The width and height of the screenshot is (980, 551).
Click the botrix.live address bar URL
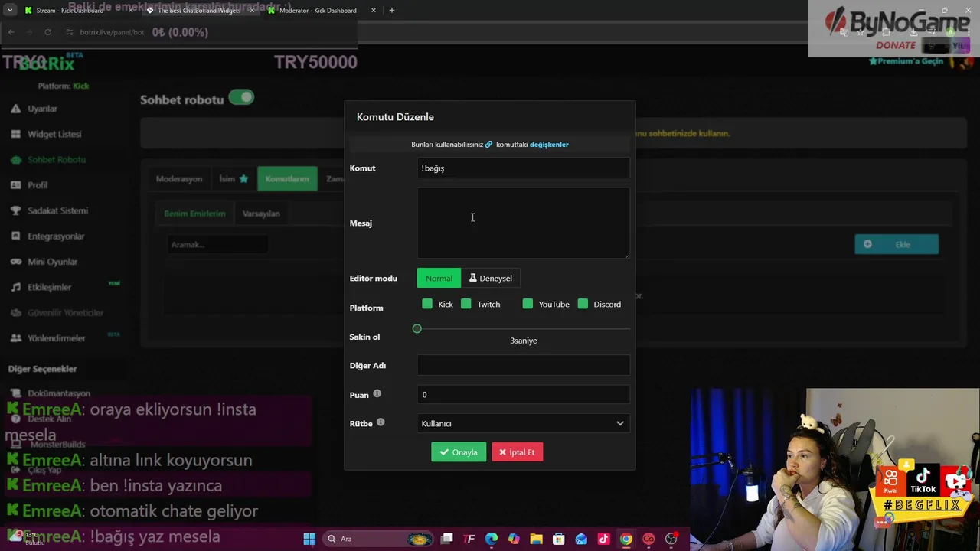coord(112,32)
